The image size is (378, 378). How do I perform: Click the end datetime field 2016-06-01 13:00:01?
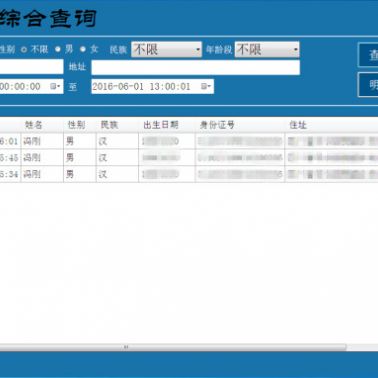point(152,87)
